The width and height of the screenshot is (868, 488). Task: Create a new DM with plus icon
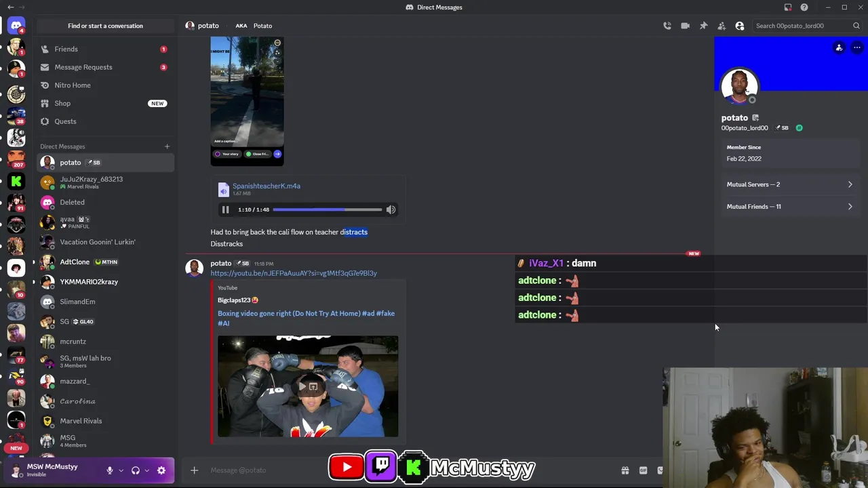tap(167, 146)
